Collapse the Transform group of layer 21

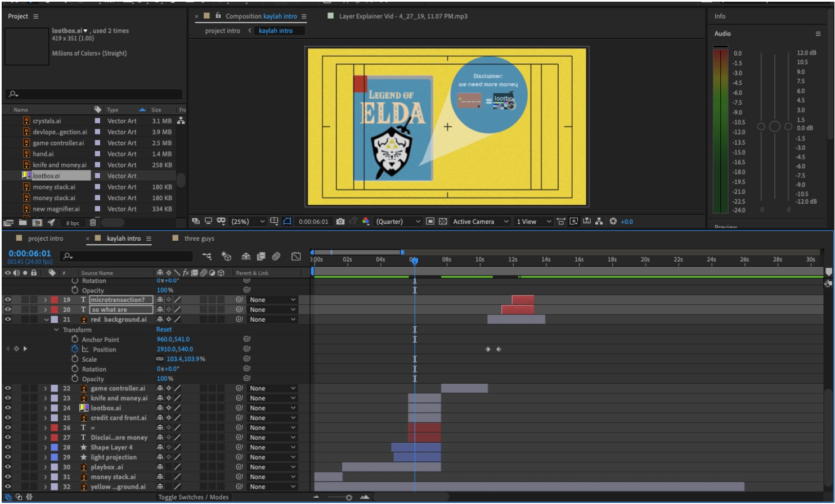click(56, 330)
